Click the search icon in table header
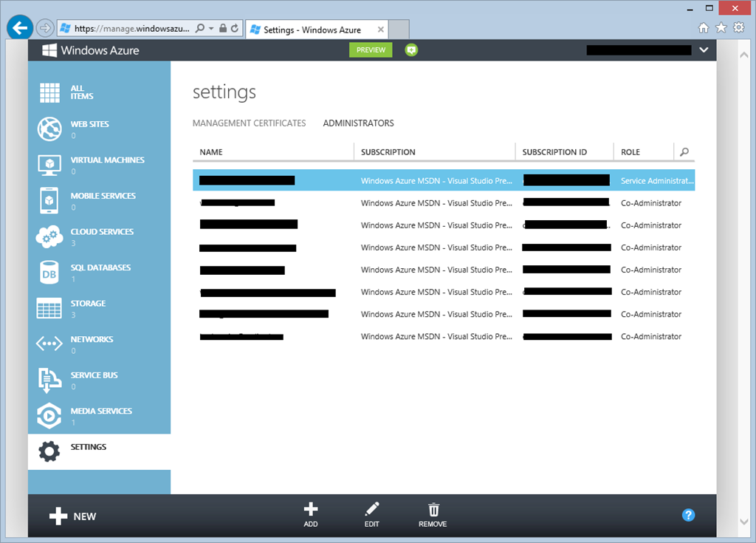 tap(684, 152)
